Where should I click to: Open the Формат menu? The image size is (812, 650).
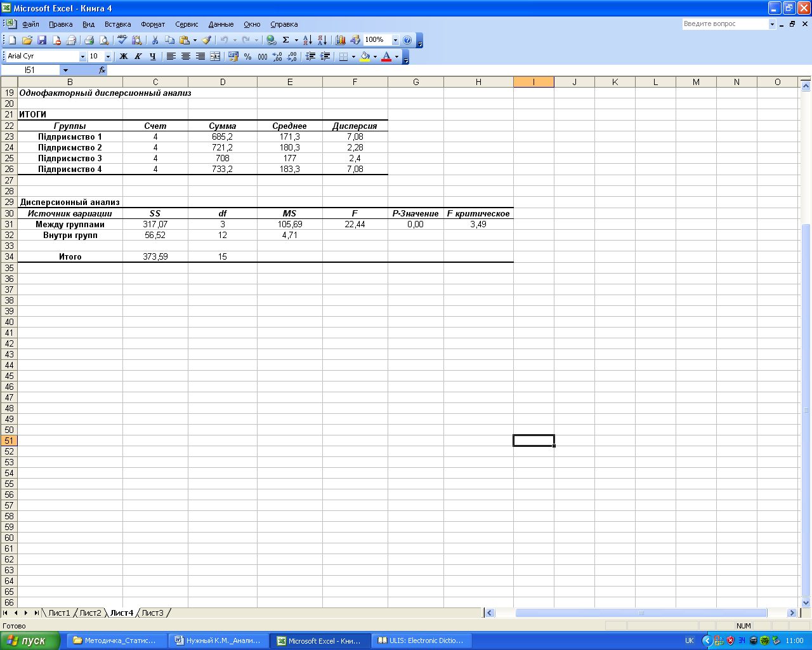(x=153, y=24)
